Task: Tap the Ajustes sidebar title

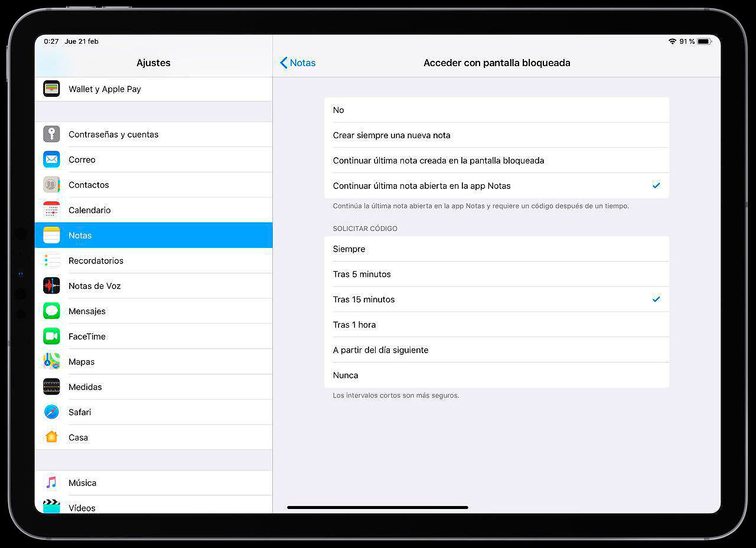Action: pos(154,63)
